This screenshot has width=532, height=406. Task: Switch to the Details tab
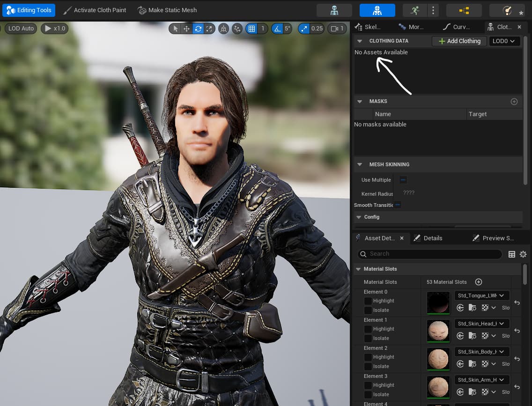click(428, 238)
